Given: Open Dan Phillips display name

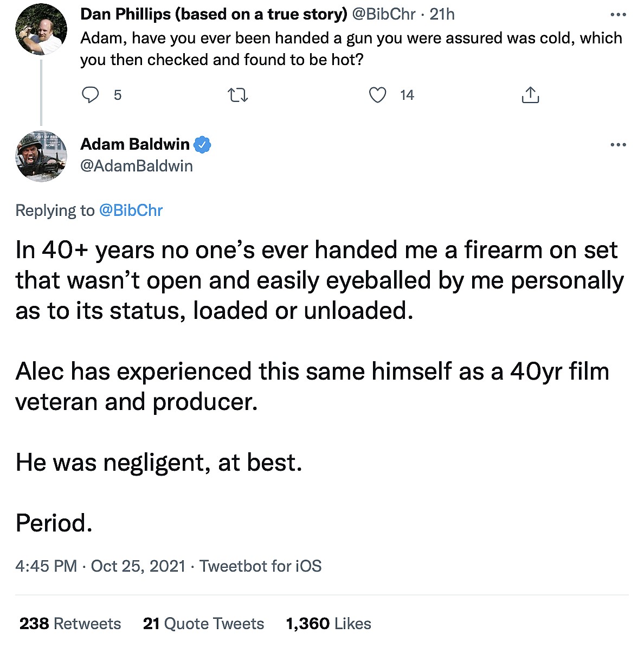Looking at the screenshot, I should 214,14.
